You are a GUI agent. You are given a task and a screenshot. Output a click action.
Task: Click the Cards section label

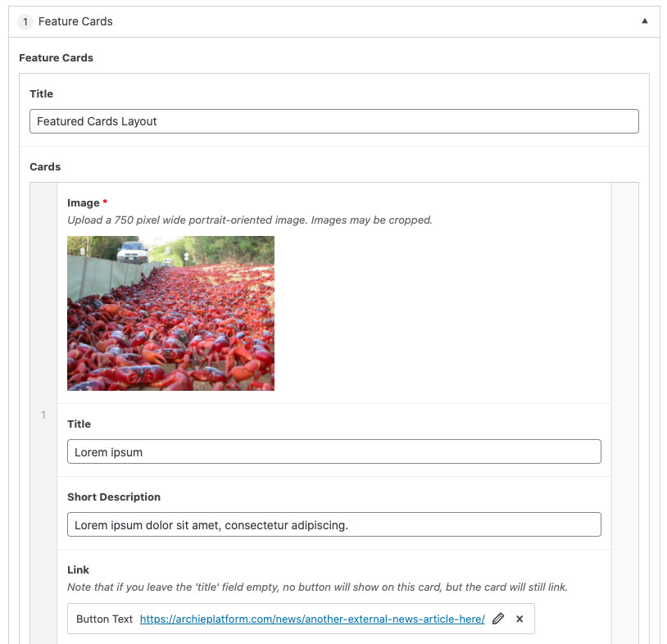point(45,167)
